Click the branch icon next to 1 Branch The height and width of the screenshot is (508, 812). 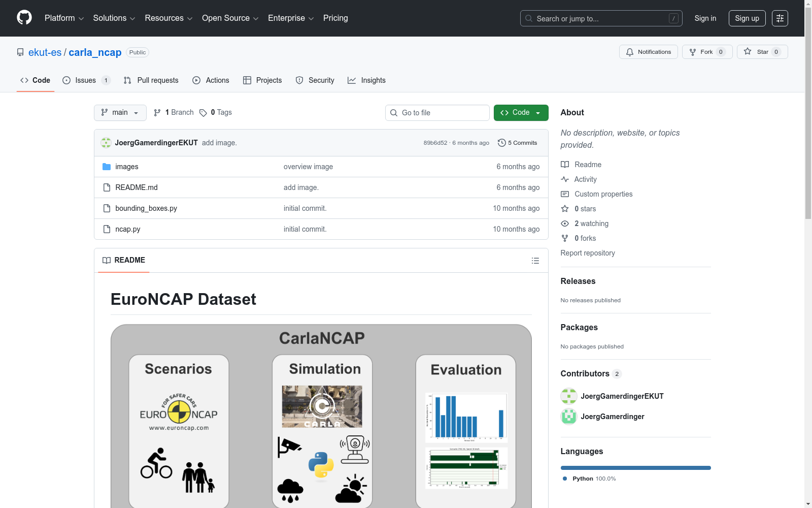pos(157,113)
